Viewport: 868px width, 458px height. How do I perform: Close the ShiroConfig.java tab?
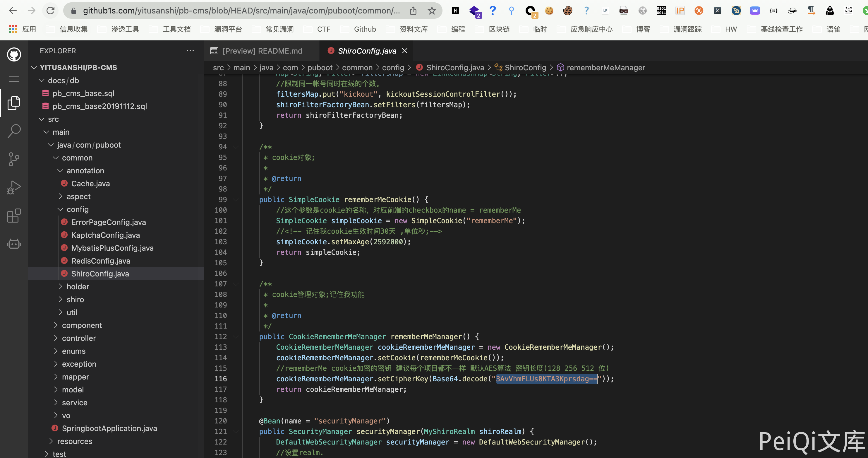pyautogui.click(x=405, y=51)
